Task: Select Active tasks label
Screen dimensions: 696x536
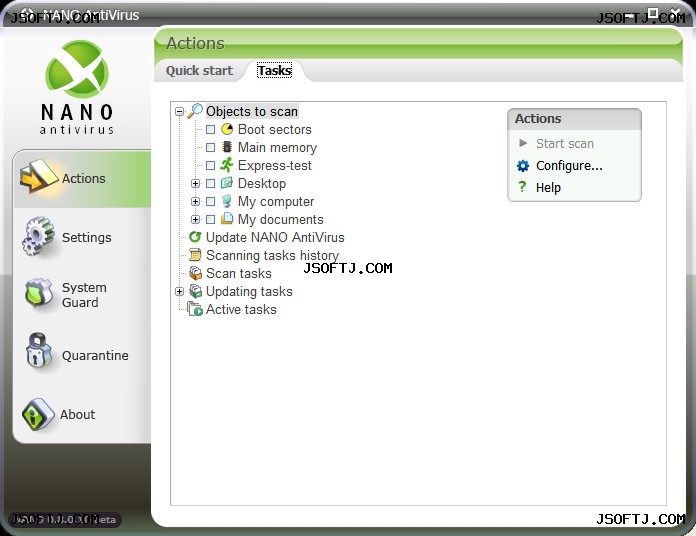Action: coord(241,309)
